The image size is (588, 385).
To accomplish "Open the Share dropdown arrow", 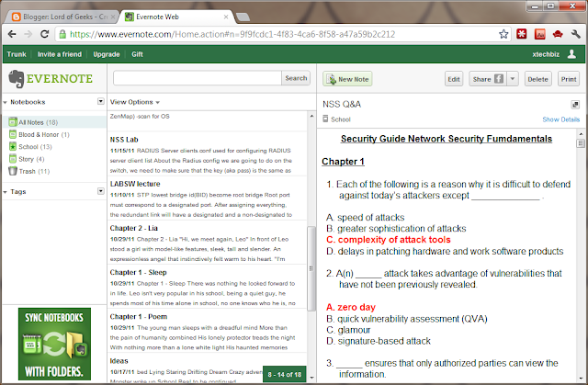I will (513, 79).
